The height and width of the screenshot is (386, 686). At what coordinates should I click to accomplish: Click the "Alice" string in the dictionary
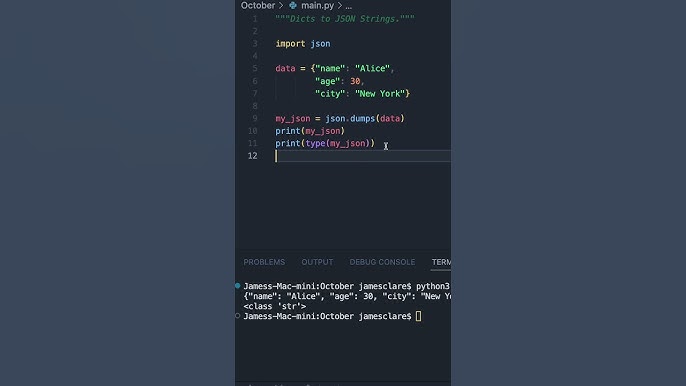tap(372, 69)
